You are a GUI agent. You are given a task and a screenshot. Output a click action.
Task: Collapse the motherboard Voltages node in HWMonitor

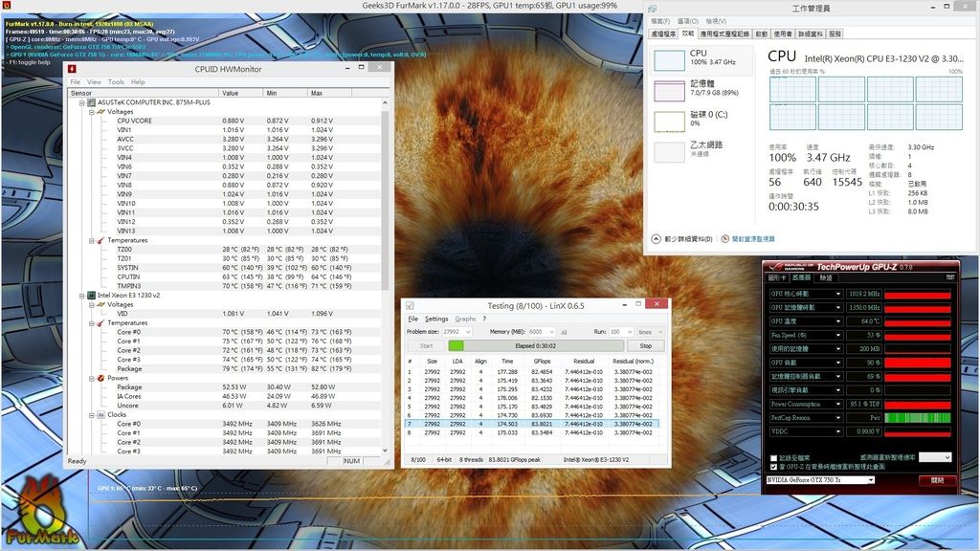coord(91,112)
